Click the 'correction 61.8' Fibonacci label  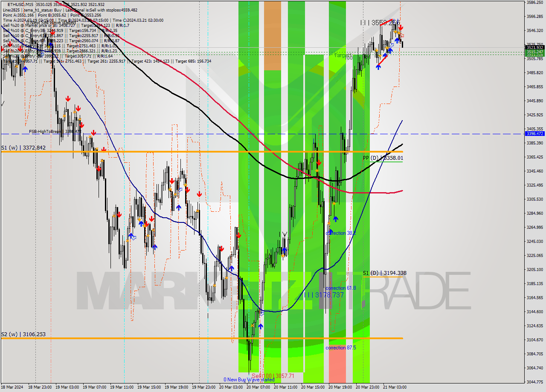point(340,288)
